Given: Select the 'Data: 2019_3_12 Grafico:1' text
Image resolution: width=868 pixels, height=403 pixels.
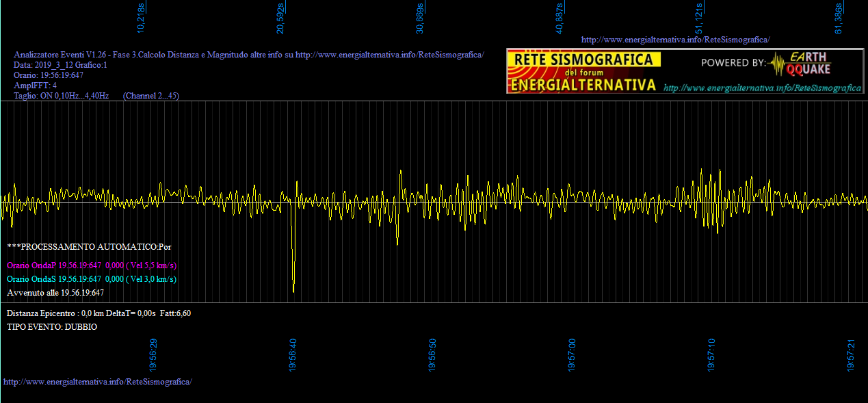Looking at the screenshot, I should click(60, 65).
